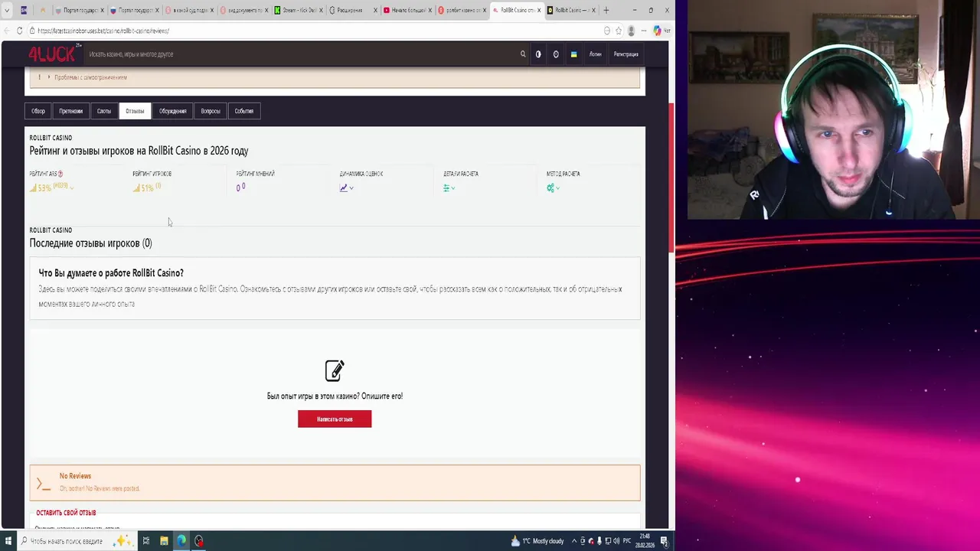This screenshot has width=980, height=551.
Task: Click the address bar URL
Action: coord(103,31)
